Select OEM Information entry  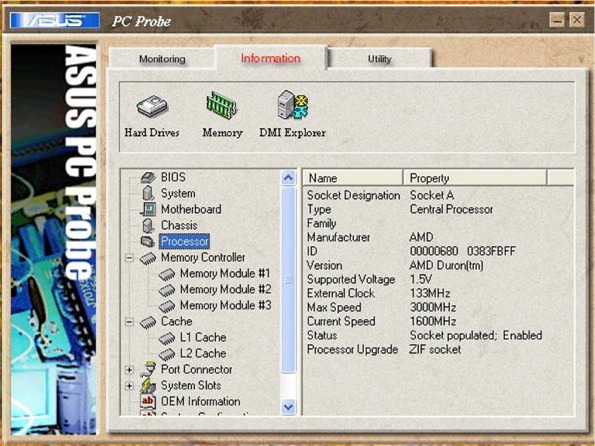click(200, 401)
